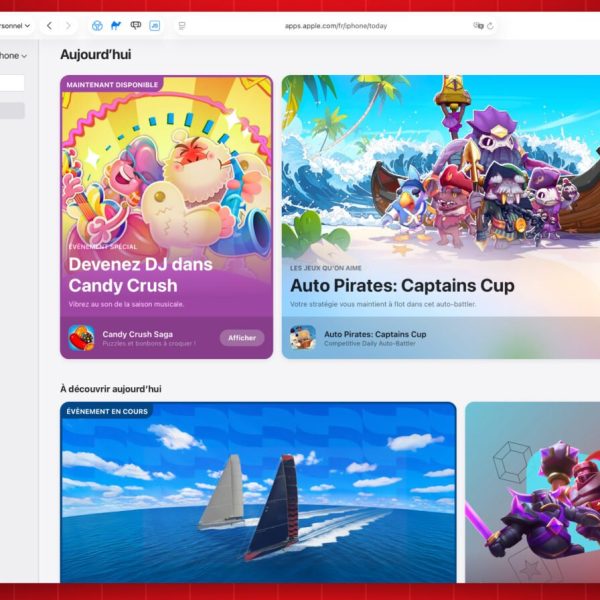The height and width of the screenshot is (600, 600).
Task: Open the iPhone platform dropdown in sidebar
Action: point(13,55)
